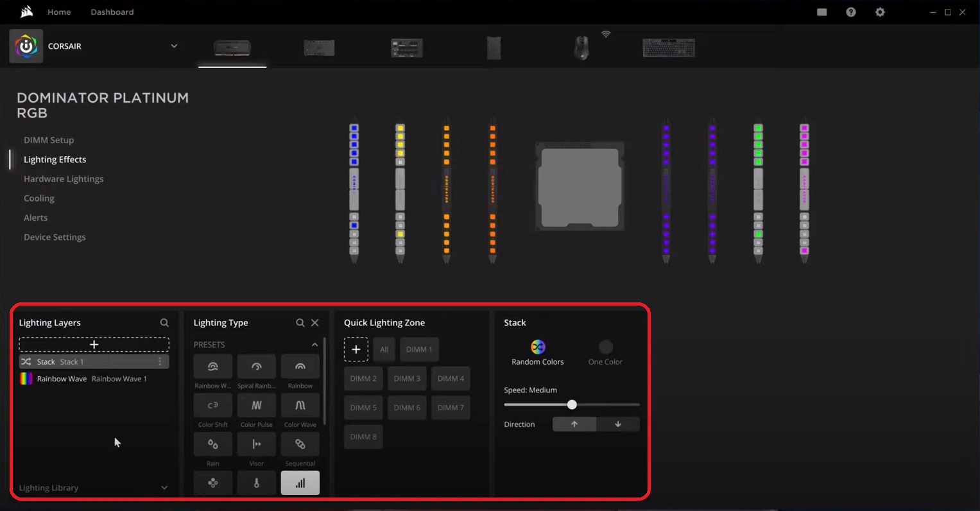
Task: Pick the Rain lighting effect
Action: click(212, 444)
